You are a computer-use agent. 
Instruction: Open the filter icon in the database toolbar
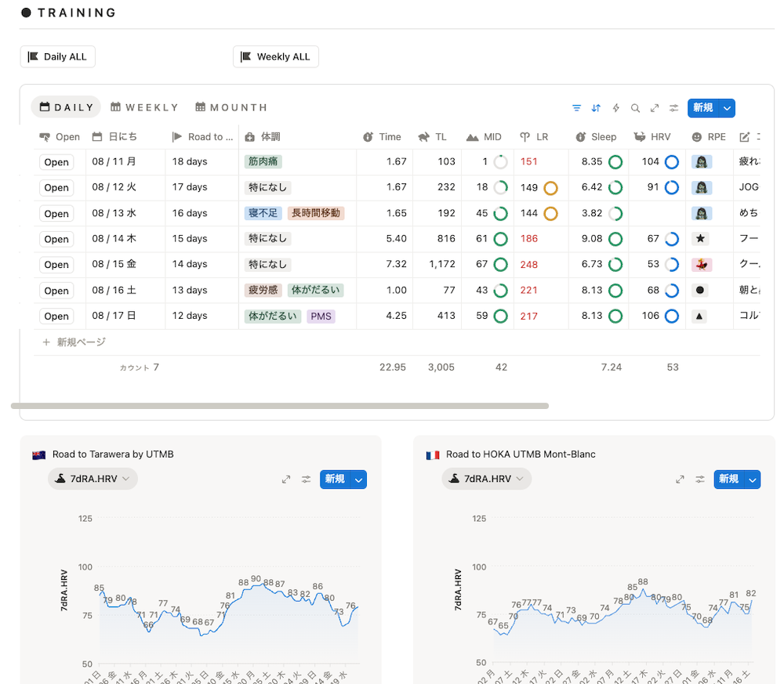click(577, 108)
